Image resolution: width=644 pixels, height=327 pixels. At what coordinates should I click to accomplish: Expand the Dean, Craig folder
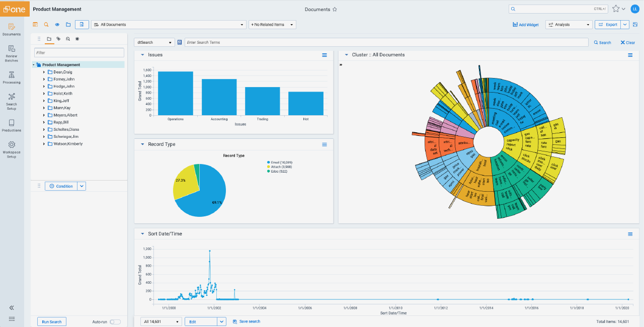44,72
